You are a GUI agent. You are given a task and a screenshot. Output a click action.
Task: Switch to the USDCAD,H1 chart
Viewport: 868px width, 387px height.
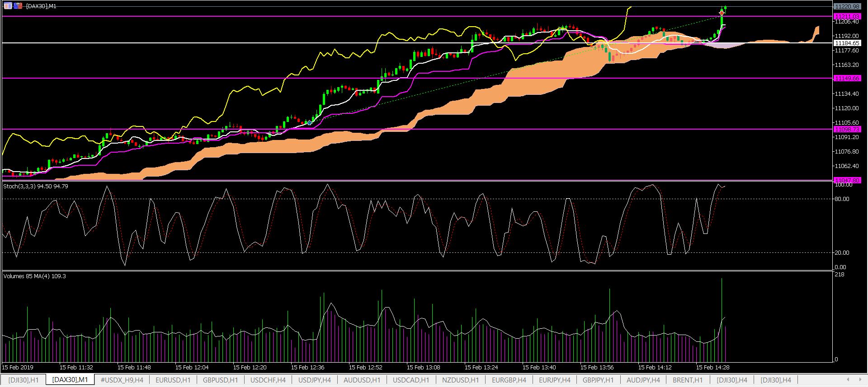click(411, 380)
